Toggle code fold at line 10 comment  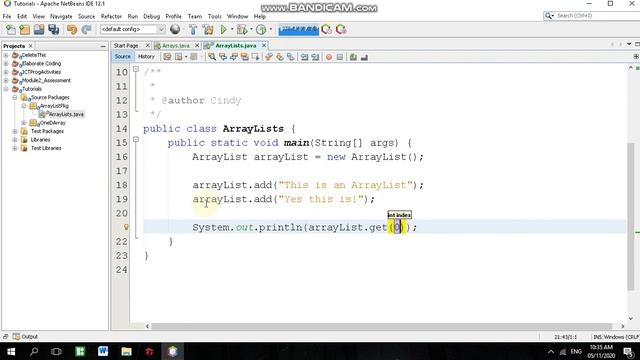tap(136, 69)
